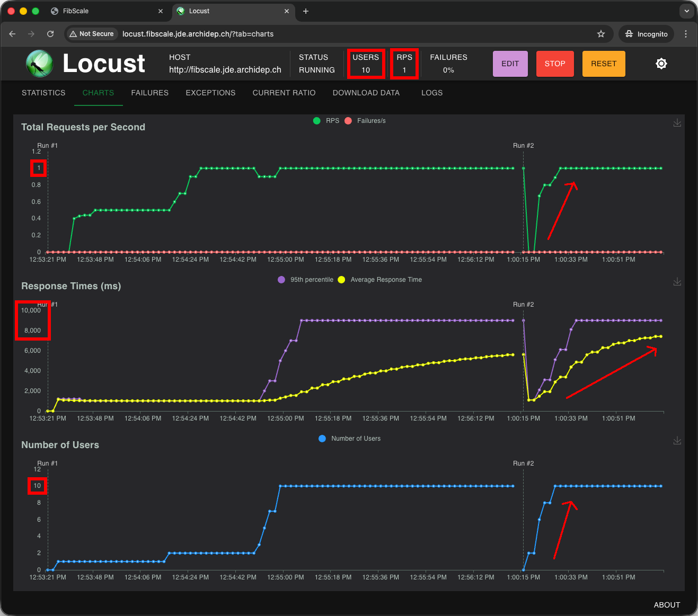Select the FibScale browser tab
This screenshot has height=616, width=698.
tap(106, 11)
